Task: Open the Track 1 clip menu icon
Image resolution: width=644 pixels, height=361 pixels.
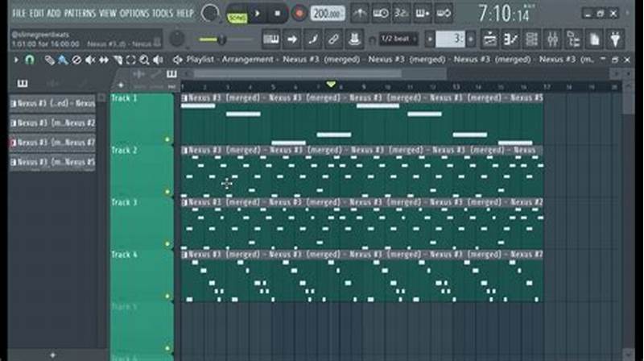Action: (x=184, y=98)
